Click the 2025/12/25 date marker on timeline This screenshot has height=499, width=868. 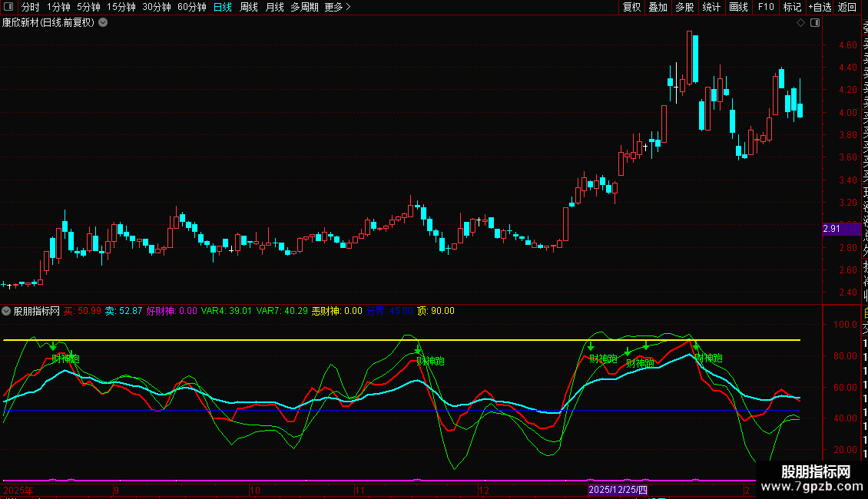point(618,489)
